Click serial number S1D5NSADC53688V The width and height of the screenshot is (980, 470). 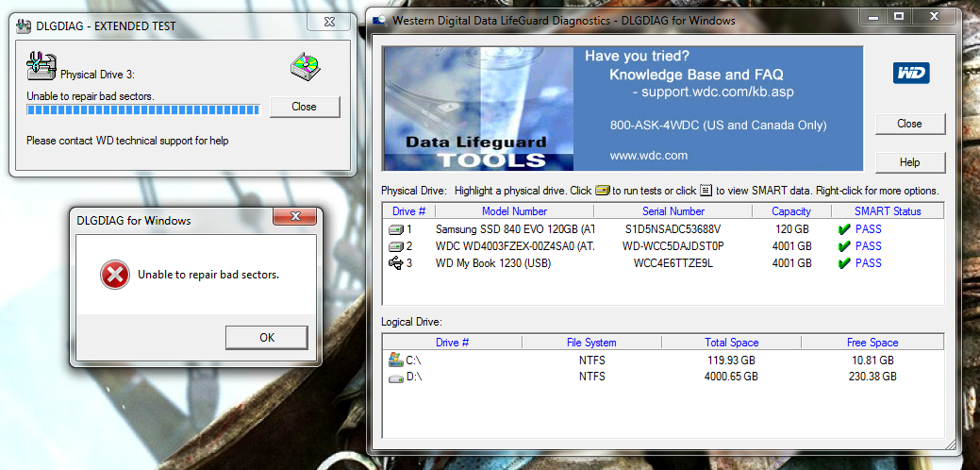click(673, 229)
